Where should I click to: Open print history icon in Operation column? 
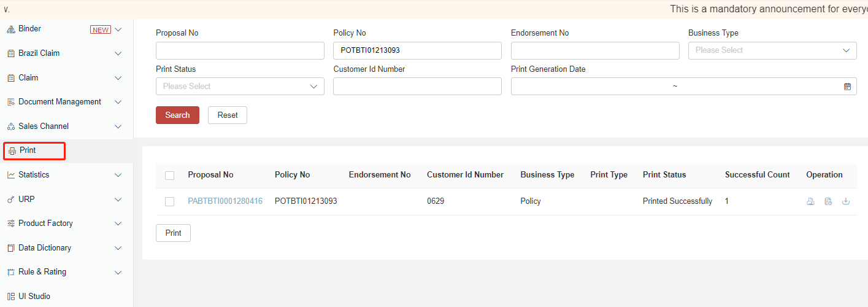pos(828,201)
